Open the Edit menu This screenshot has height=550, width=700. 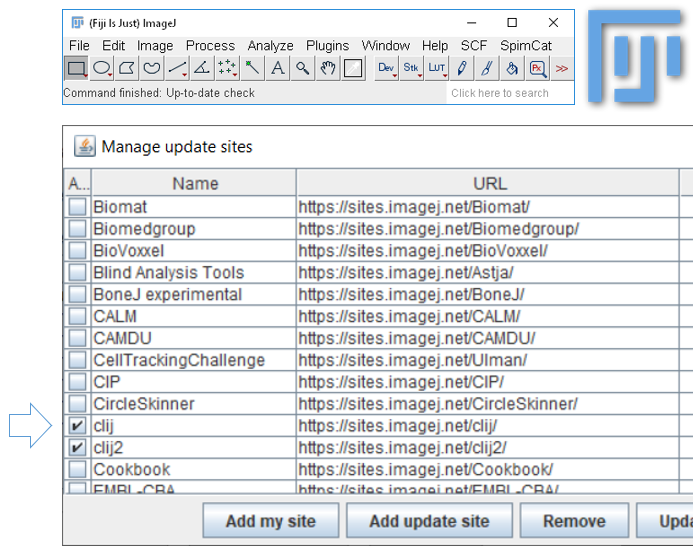(x=113, y=46)
